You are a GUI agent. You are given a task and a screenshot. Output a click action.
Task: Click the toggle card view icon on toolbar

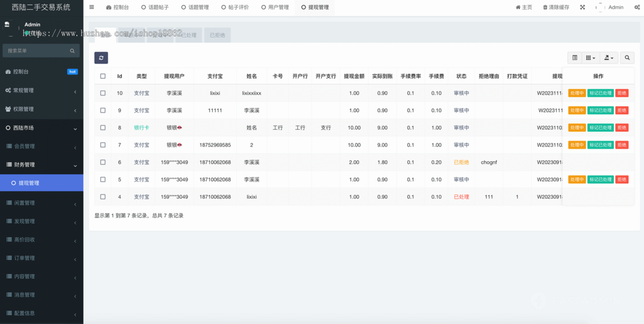pos(574,57)
